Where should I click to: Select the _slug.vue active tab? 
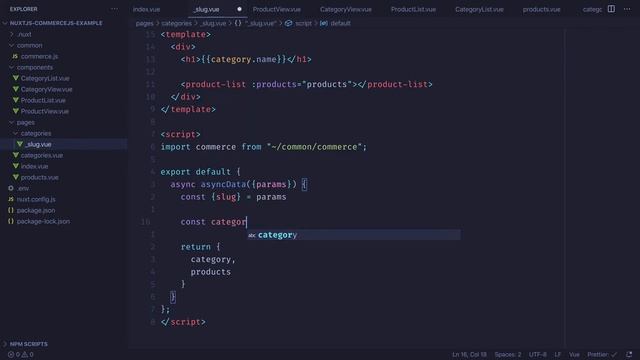pos(207,9)
